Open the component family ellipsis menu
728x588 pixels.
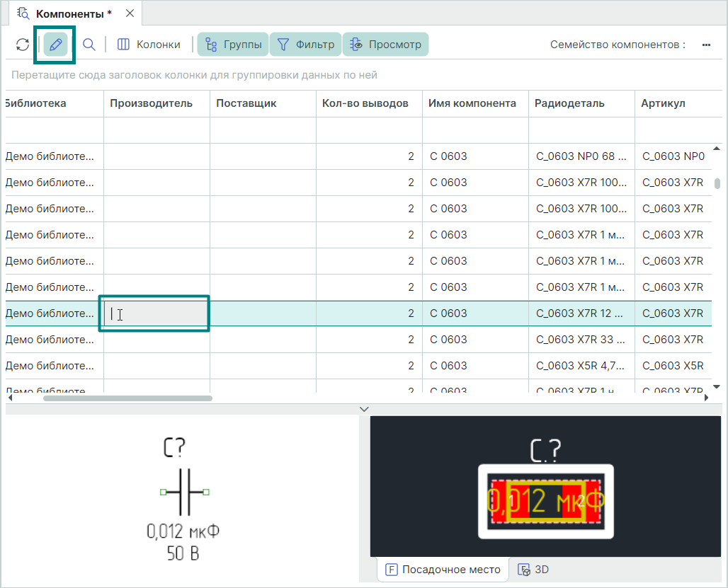pyautogui.click(x=705, y=45)
